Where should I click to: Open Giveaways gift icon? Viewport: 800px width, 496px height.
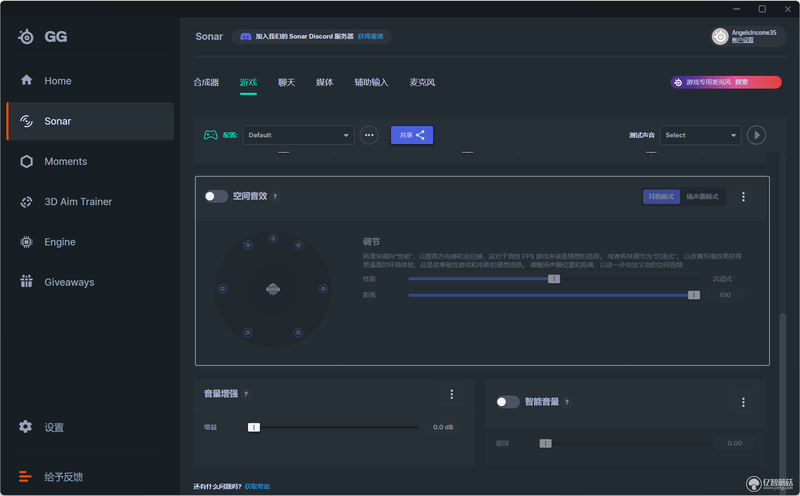pos(27,282)
